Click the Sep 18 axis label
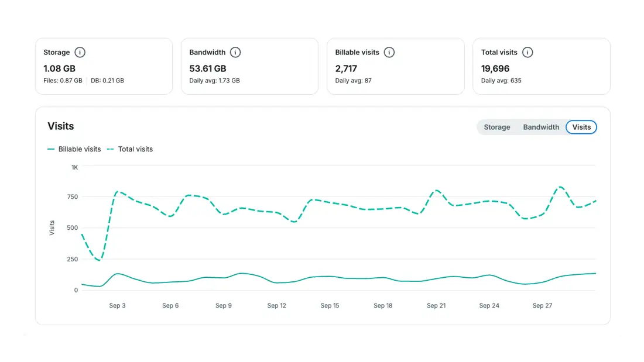Viewport: 644px width, 362px height. (x=383, y=305)
